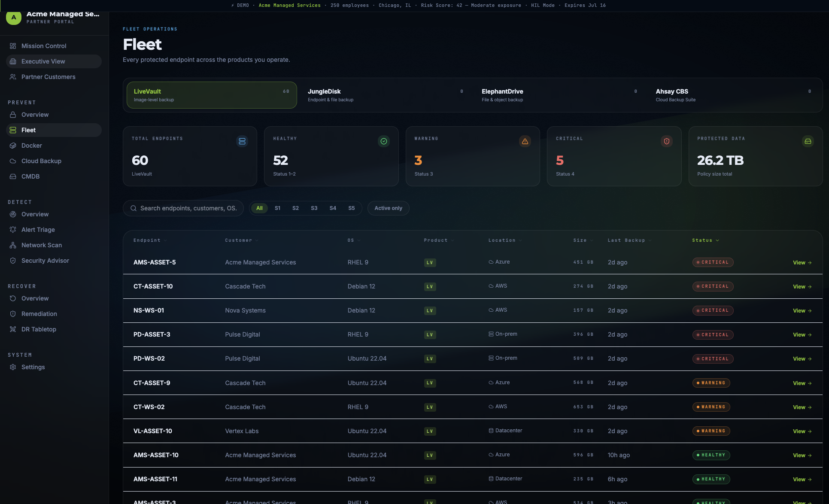Select the LiveVault product tab
This screenshot has width=829, height=504.
coord(212,95)
